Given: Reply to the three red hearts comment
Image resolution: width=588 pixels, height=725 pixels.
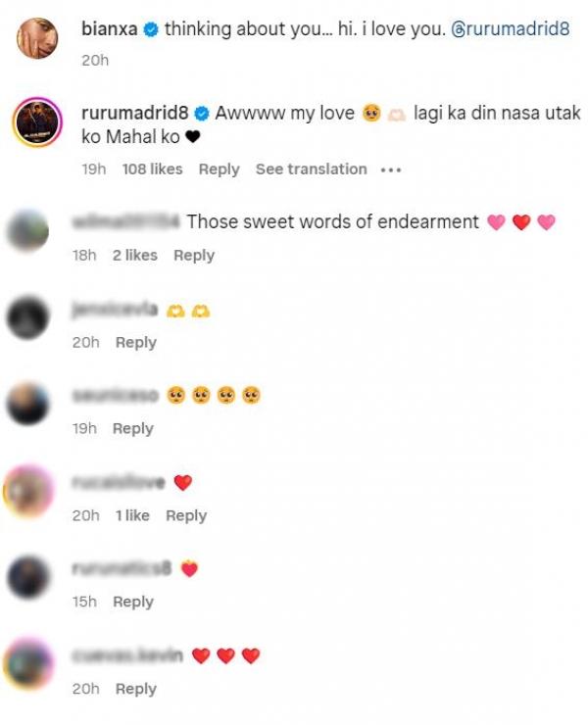Looking at the screenshot, I should 136,690.
